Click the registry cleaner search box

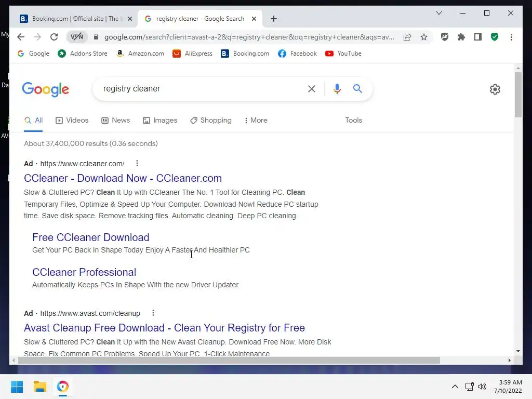[200, 88]
